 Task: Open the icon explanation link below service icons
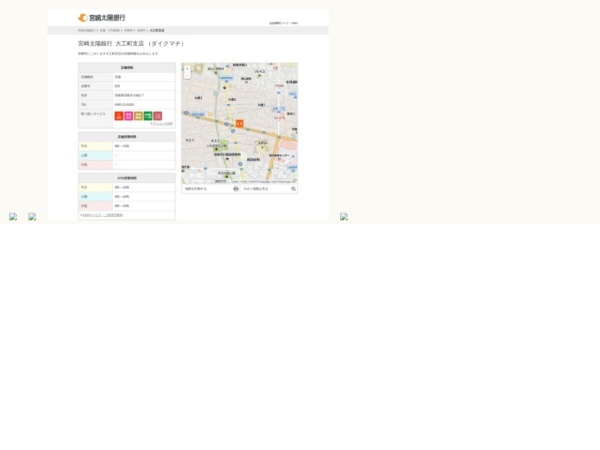pos(162,124)
